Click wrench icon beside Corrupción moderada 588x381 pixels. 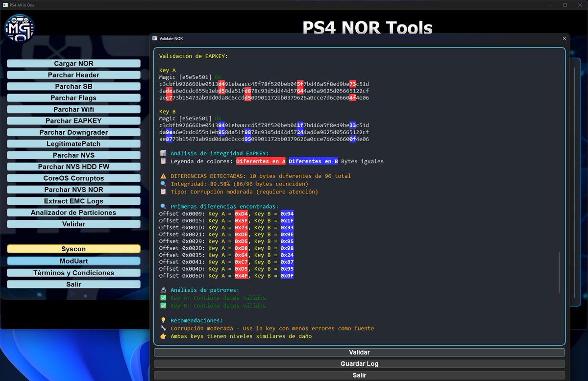point(163,328)
